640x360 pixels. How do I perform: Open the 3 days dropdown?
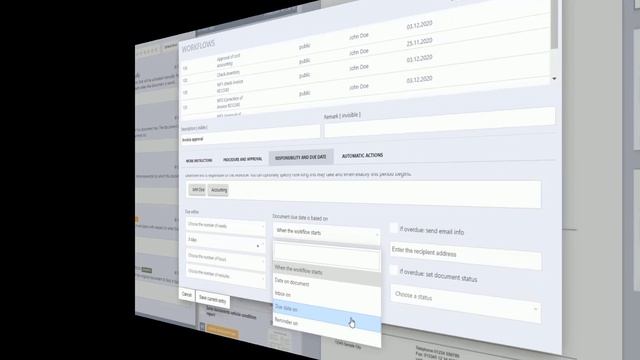click(x=225, y=242)
